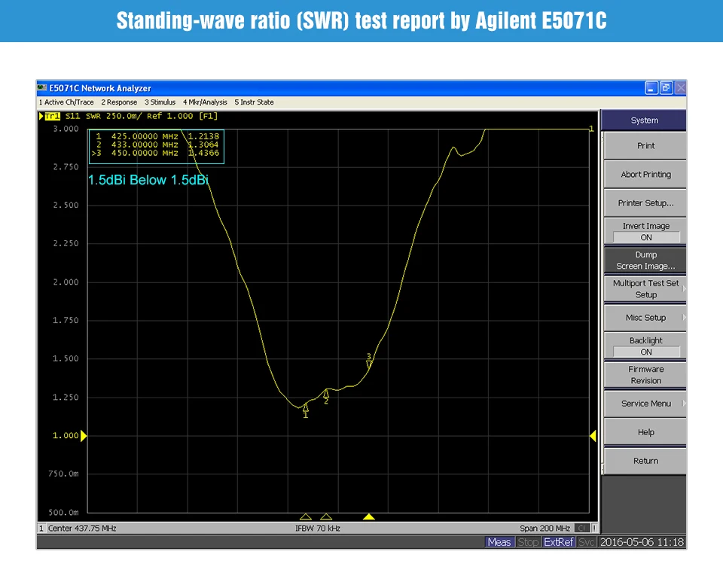Click the Meas status indicator
This screenshot has height=588, width=723.
coord(499,541)
